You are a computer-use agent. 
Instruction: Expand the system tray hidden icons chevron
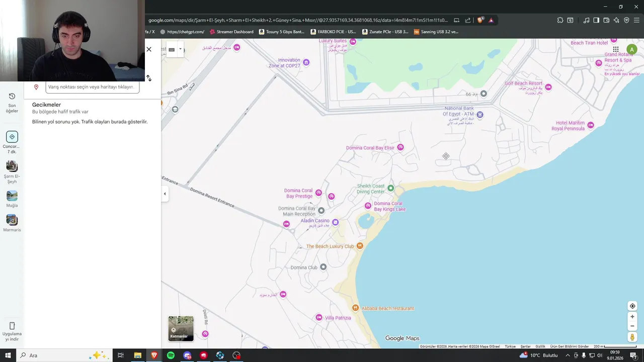pos(568,355)
